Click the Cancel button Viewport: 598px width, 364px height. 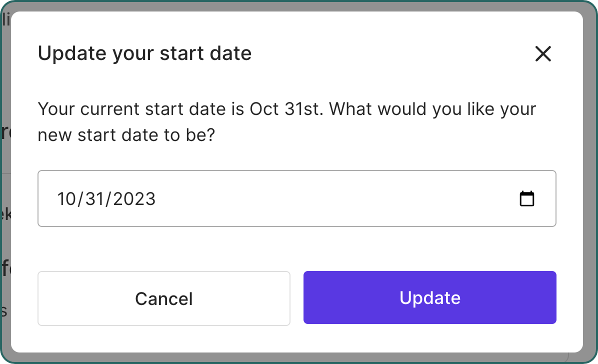[x=164, y=298]
